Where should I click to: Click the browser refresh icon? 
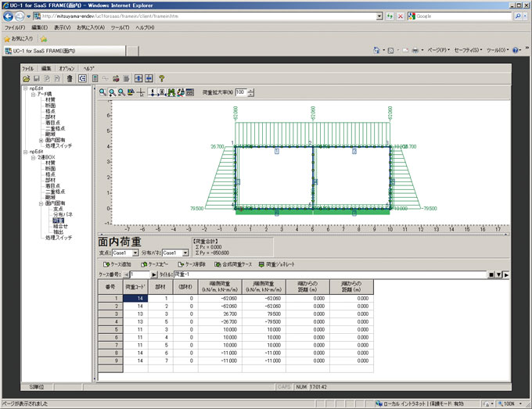(x=390, y=16)
